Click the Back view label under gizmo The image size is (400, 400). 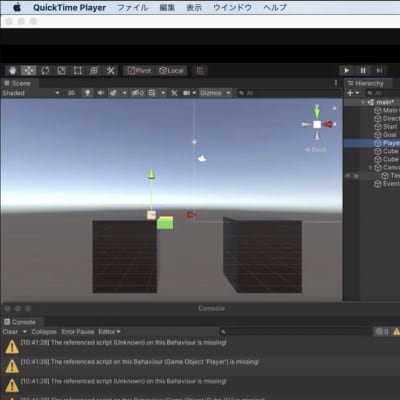point(315,150)
